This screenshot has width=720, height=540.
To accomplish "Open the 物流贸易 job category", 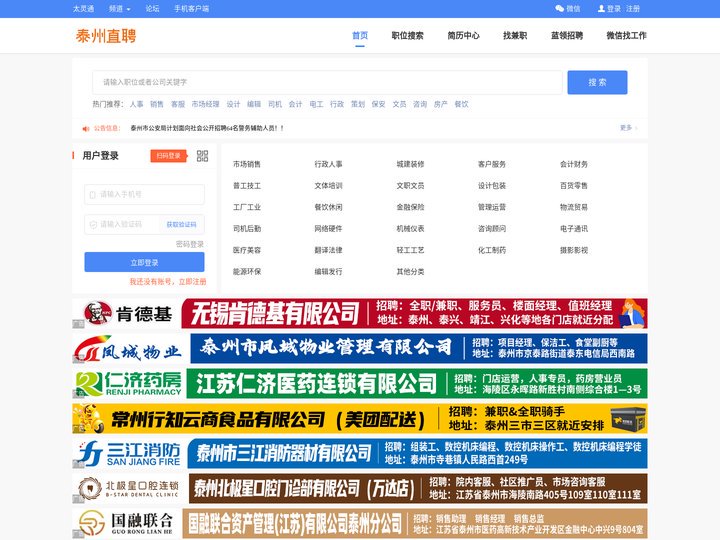I will [574, 207].
